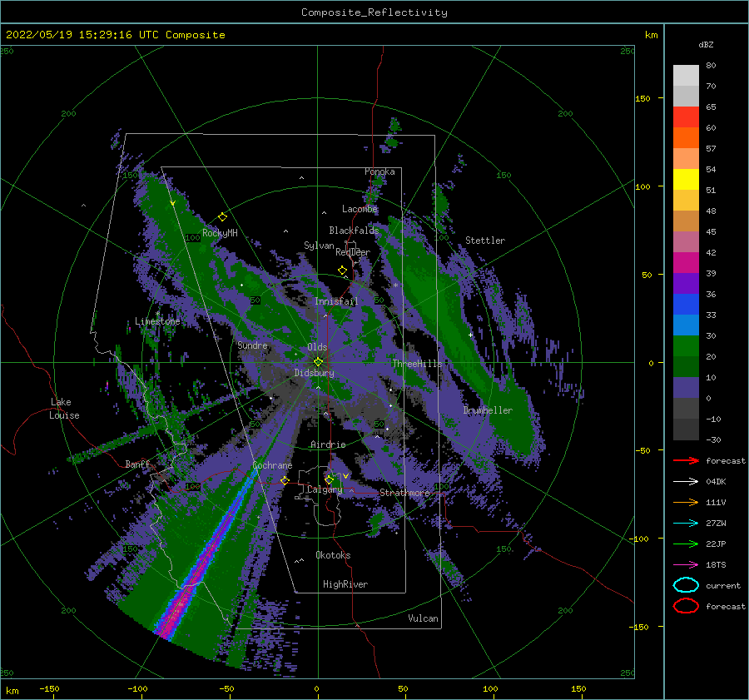Select the -30 dBZ dark gray swatch
Screen dimensions: 749x700
pos(686,429)
